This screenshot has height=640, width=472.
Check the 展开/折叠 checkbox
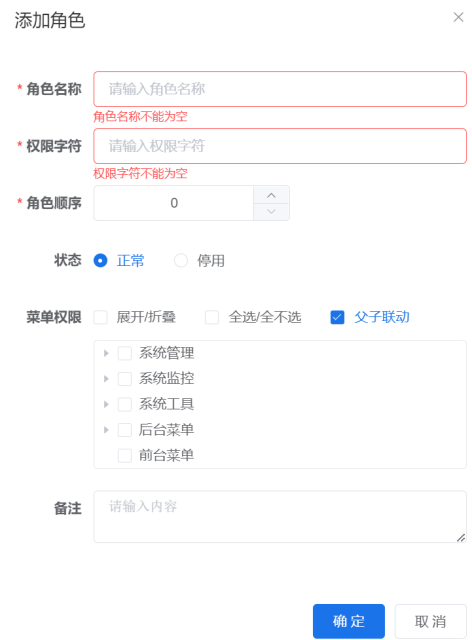click(100, 317)
